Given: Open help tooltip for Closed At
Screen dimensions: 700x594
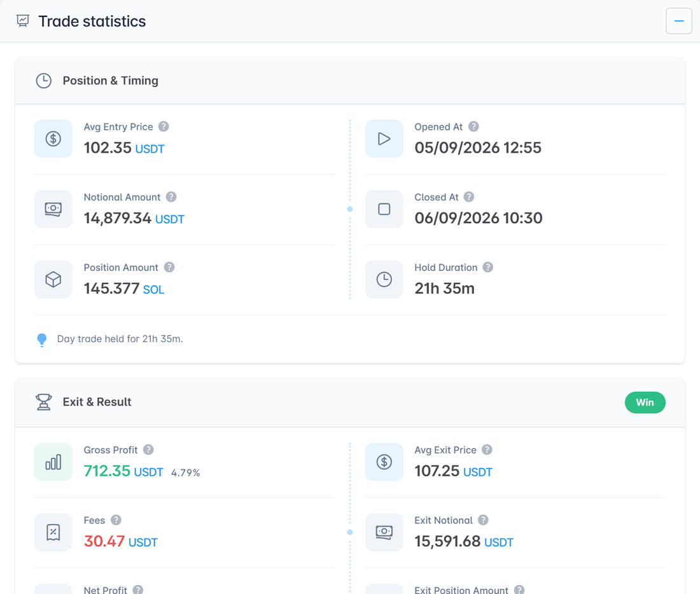Looking at the screenshot, I should (469, 197).
